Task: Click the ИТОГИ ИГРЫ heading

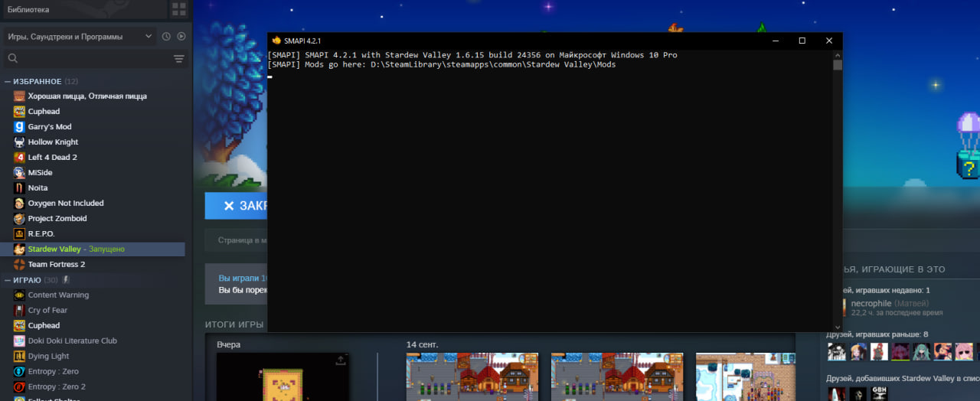Action: coord(234,324)
